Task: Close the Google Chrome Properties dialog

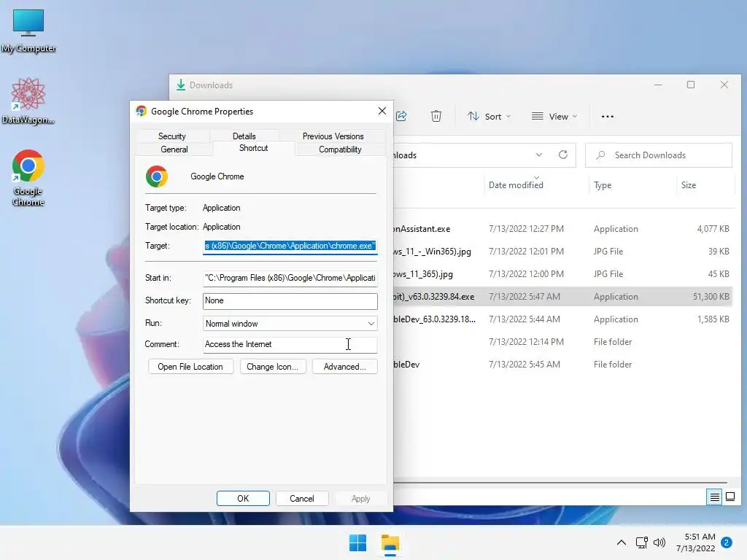Action: pos(382,111)
